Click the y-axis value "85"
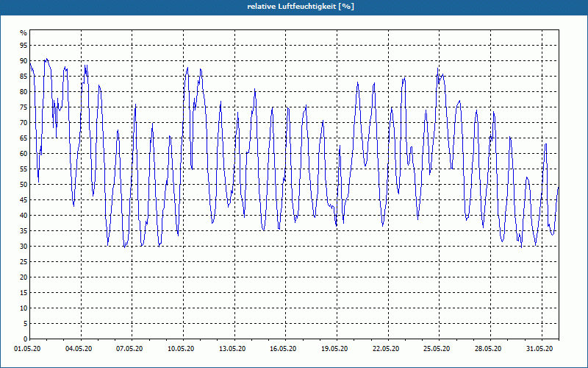This screenshot has width=588, height=368. 24,77
